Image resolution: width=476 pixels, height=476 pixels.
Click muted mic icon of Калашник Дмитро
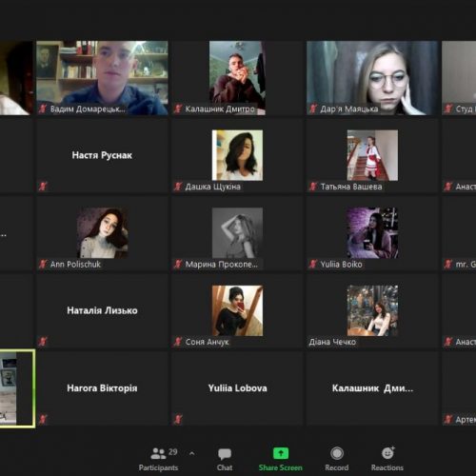click(178, 109)
